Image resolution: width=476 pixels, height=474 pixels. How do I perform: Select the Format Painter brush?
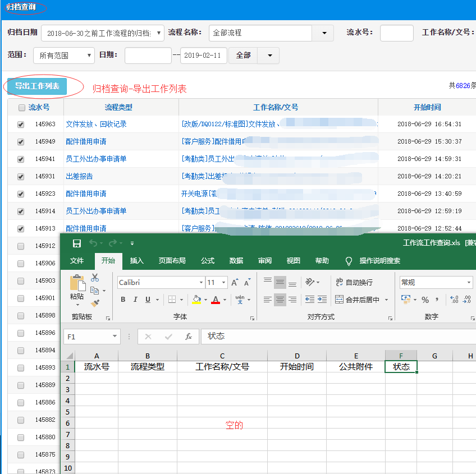(94, 303)
